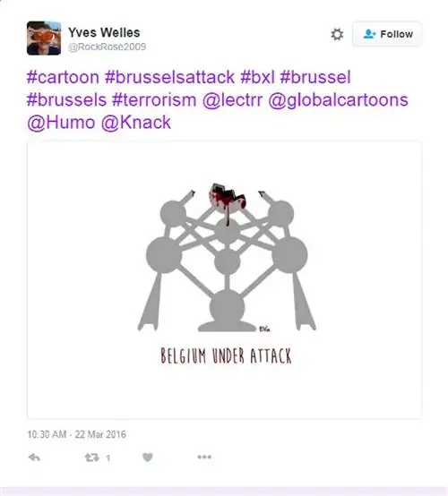Open the gear settings icon
The height and width of the screenshot is (496, 448).
pyautogui.click(x=337, y=34)
